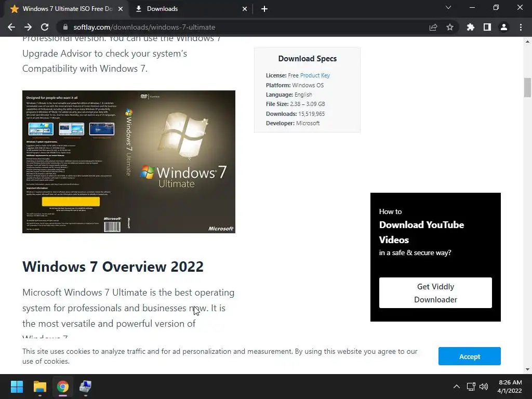Expand the tab search chevron
Image resolution: width=532 pixels, height=399 pixels.
(x=448, y=7)
